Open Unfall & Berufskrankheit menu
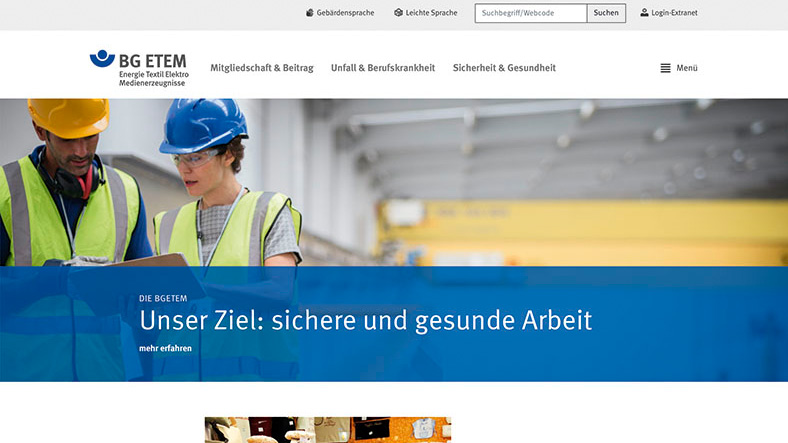Screen dimensions: 788x443 (383, 68)
